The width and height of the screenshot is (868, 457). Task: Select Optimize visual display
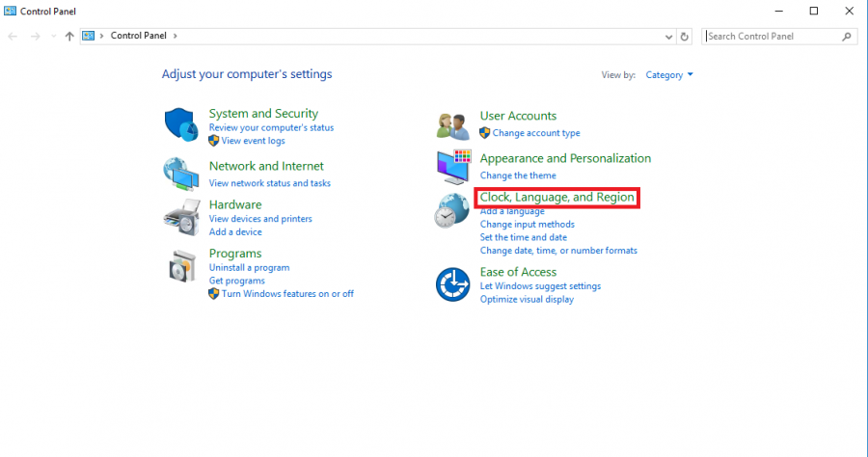[527, 300]
